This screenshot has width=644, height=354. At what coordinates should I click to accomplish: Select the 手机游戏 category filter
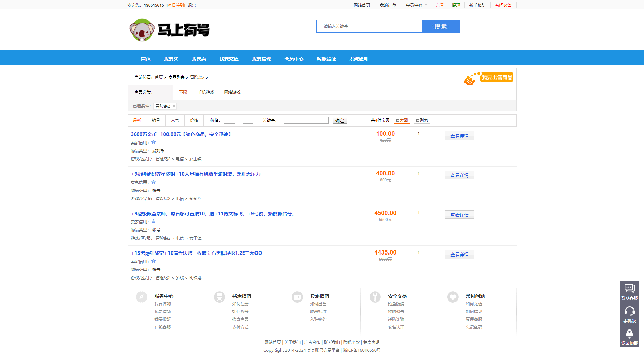(x=205, y=92)
